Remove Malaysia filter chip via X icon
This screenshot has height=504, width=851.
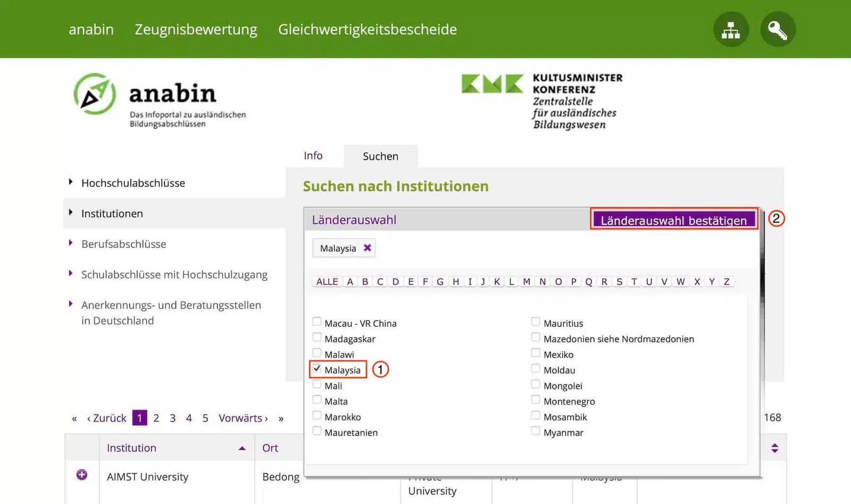coord(366,247)
